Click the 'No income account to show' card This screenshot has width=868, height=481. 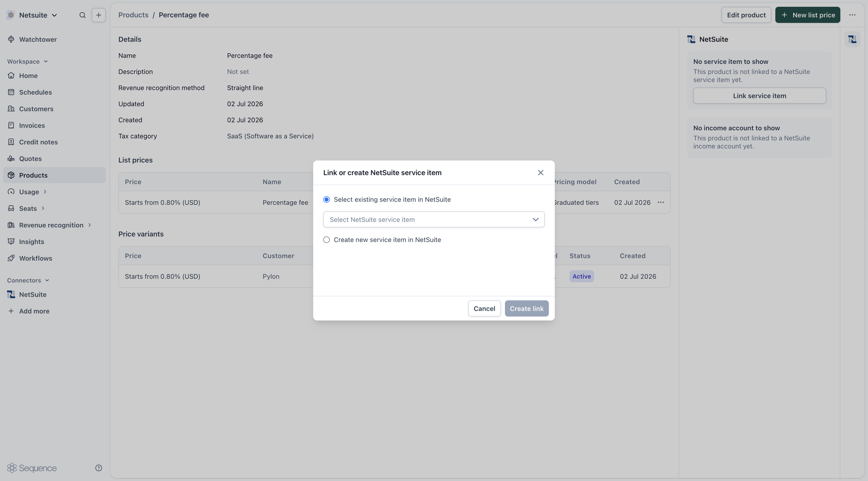click(x=759, y=137)
